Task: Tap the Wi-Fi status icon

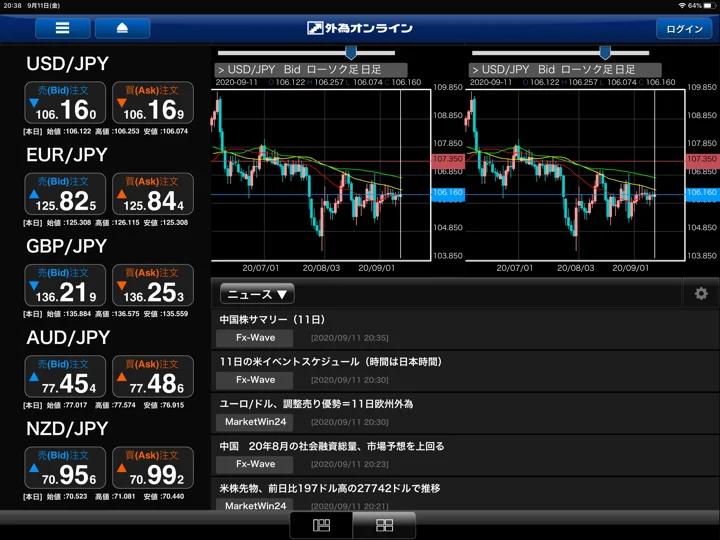Action: click(x=682, y=6)
